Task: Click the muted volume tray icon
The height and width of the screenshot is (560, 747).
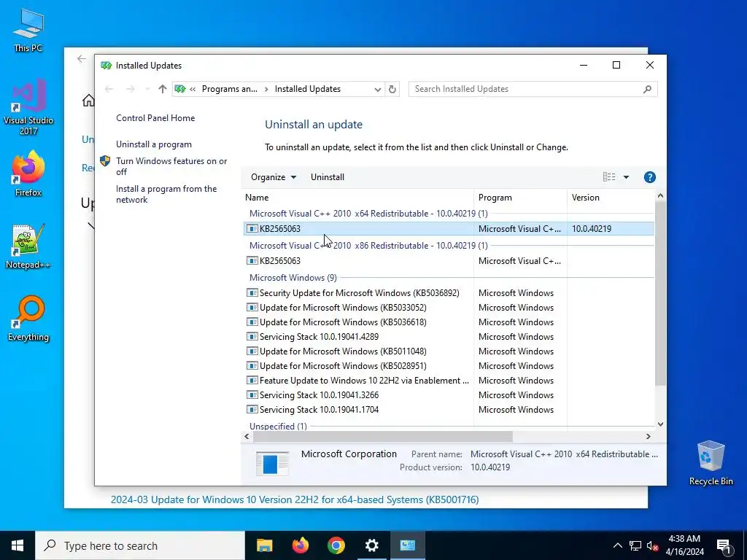Action: pos(653,545)
